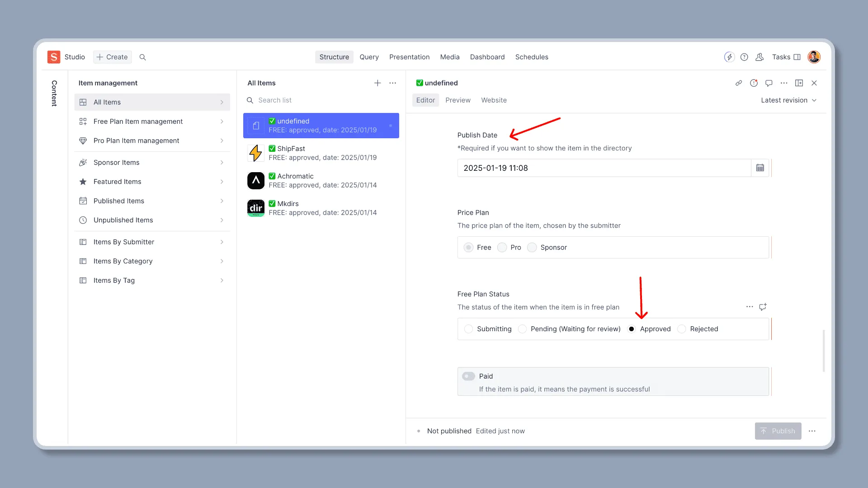Viewport: 868px width, 488px height.
Task: Click the publish date calendar icon
Action: click(760, 168)
